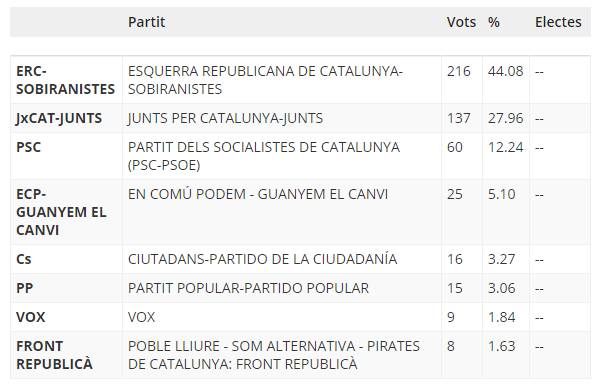
Task: Click Partit Popular-Partido Popular name
Action: 248,288
